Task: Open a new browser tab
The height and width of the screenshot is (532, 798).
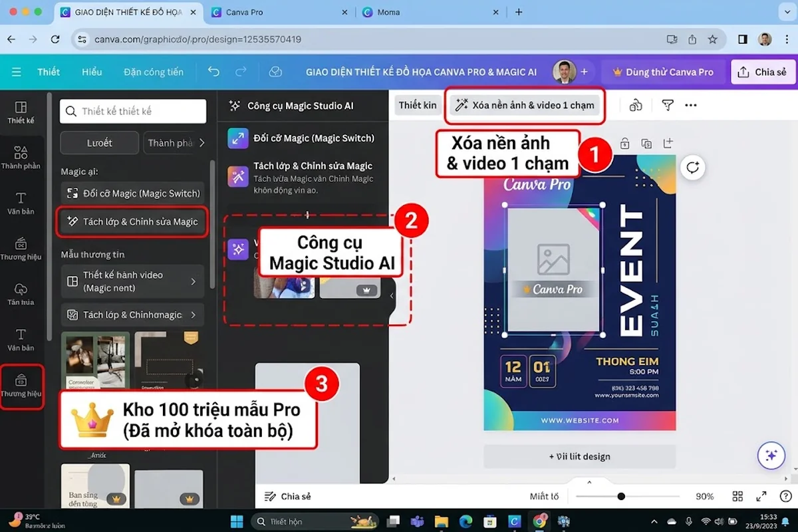Action: [519, 12]
